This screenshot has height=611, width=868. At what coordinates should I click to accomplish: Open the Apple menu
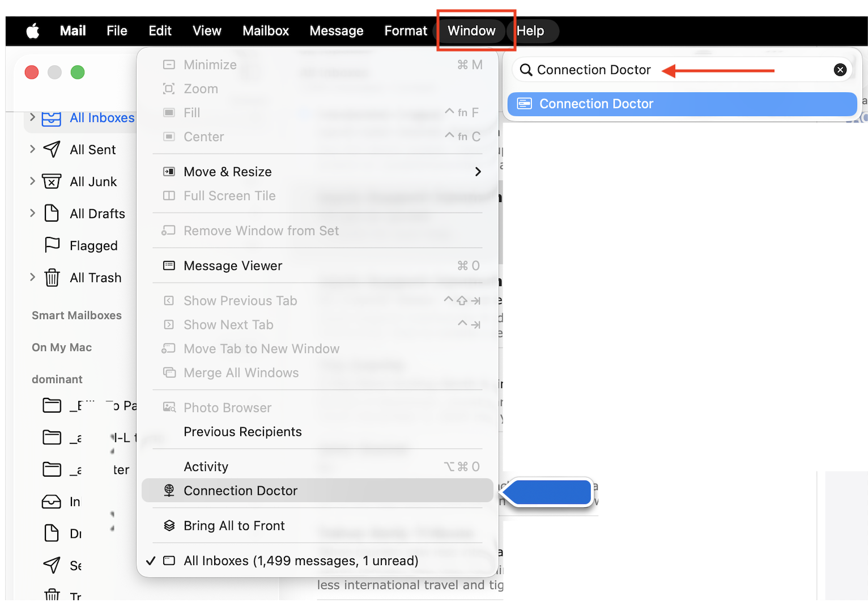click(x=33, y=31)
